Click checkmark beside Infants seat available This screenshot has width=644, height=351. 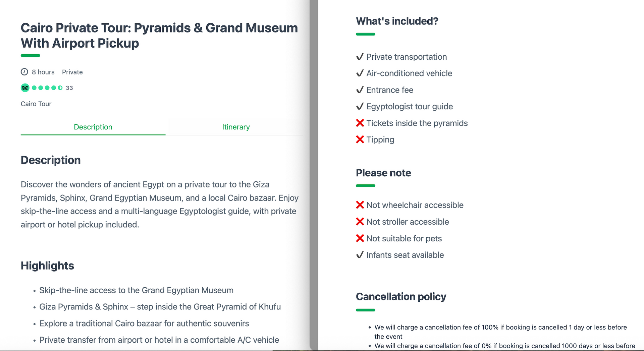click(x=360, y=255)
